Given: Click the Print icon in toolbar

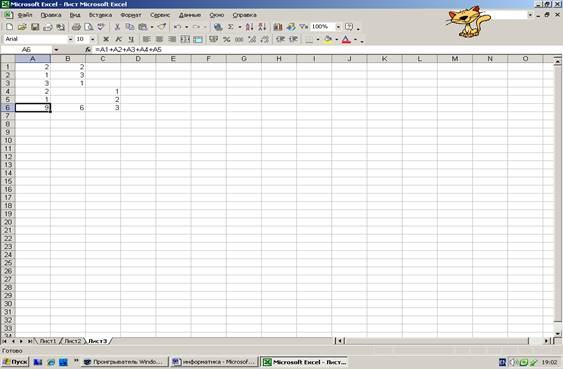Looking at the screenshot, I should click(x=76, y=27).
